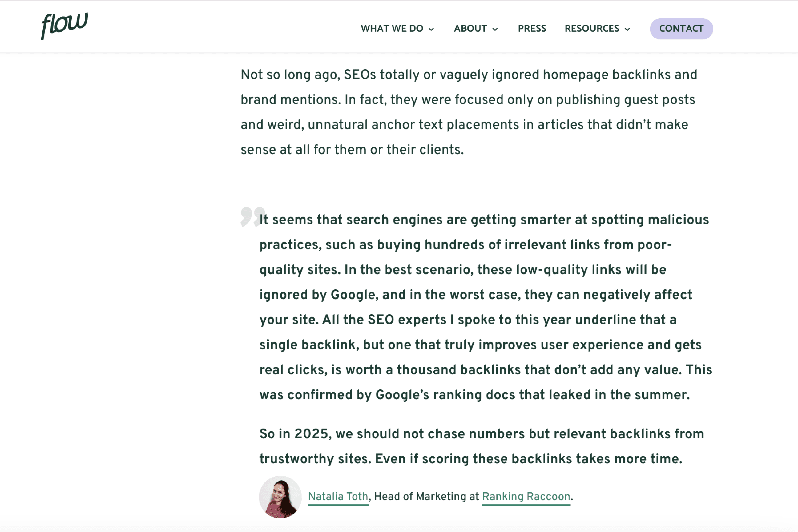Open the PRESS navigation item
Screen dimensions: 798x532
point(532,29)
